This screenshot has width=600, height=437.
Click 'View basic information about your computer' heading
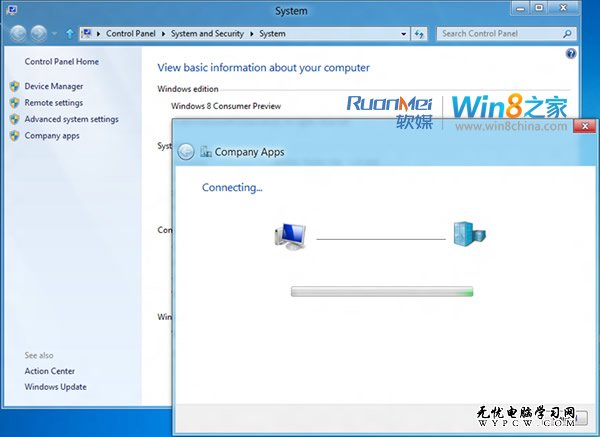(x=263, y=68)
